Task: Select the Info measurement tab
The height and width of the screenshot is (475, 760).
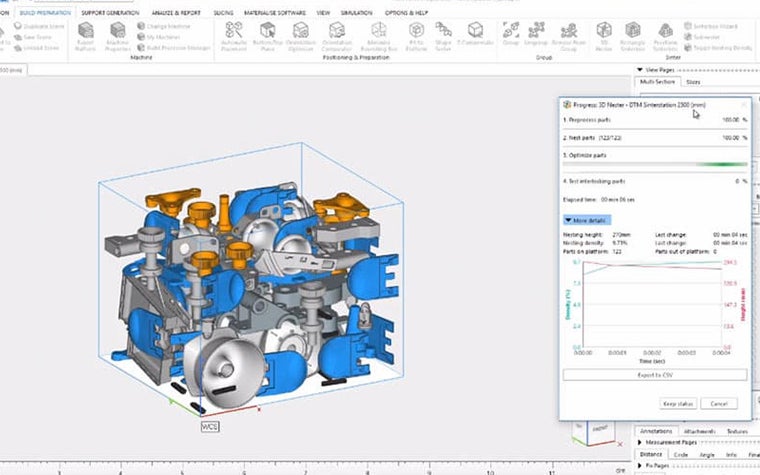Action: pos(731,455)
